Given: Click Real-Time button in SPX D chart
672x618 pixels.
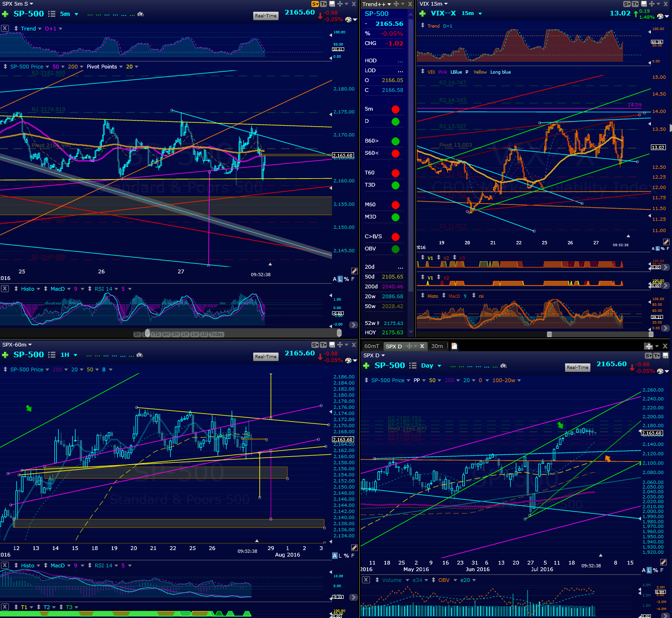Looking at the screenshot, I should coord(578,367).
